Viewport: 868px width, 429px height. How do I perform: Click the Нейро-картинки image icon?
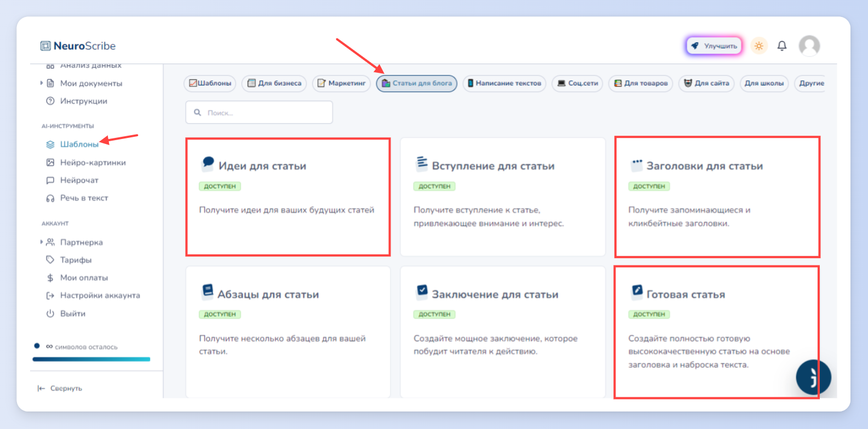50,163
